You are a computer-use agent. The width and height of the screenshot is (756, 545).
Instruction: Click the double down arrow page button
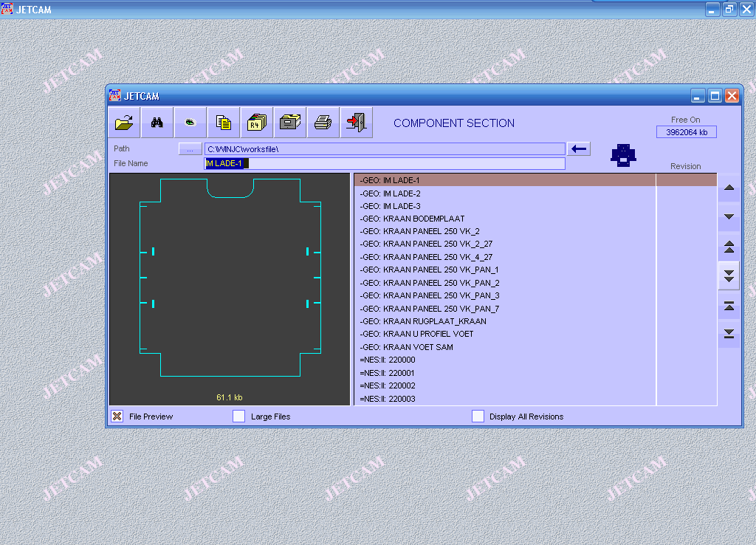tap(729, 276)
